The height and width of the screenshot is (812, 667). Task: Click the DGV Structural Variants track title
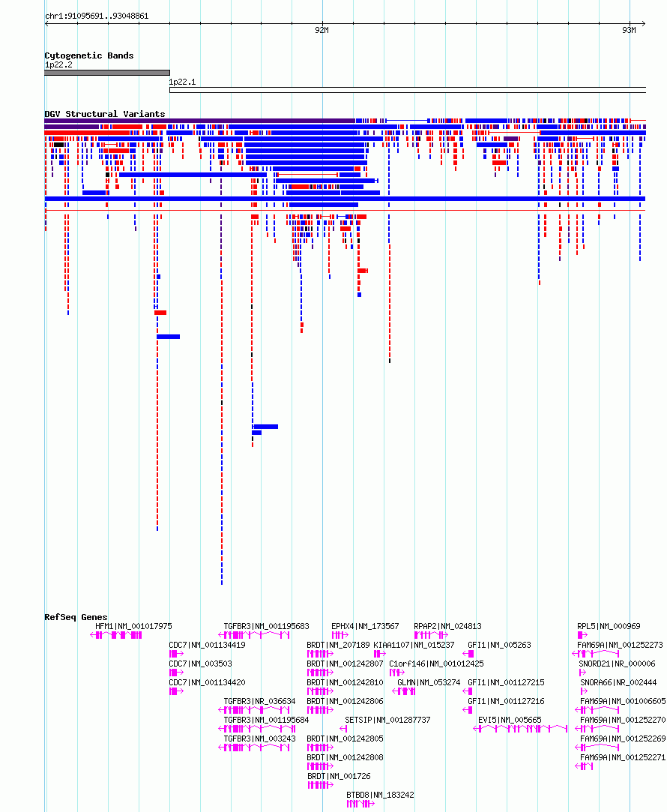coord(104,114)
